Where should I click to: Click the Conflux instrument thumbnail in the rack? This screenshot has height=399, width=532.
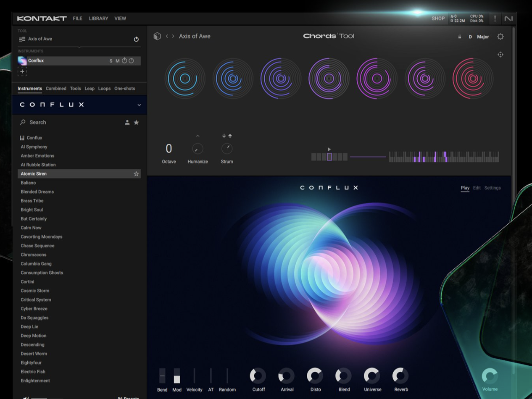(22, 61)
